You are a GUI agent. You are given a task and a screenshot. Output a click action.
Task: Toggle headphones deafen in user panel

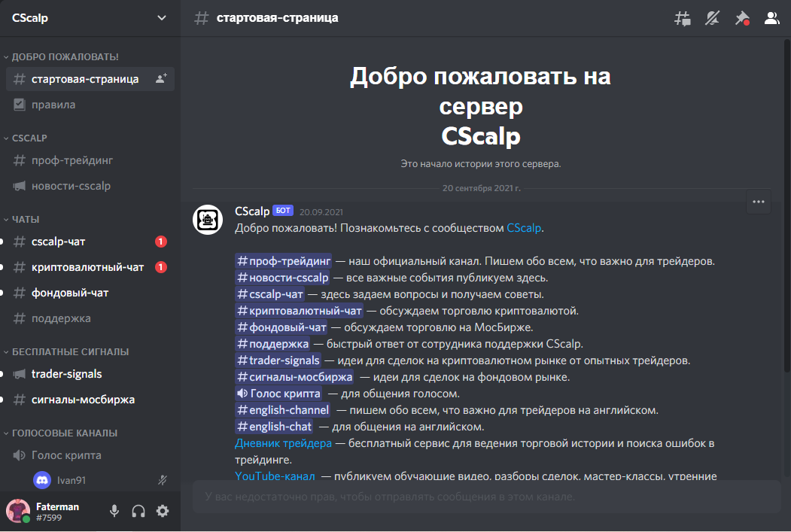point(138,511)
